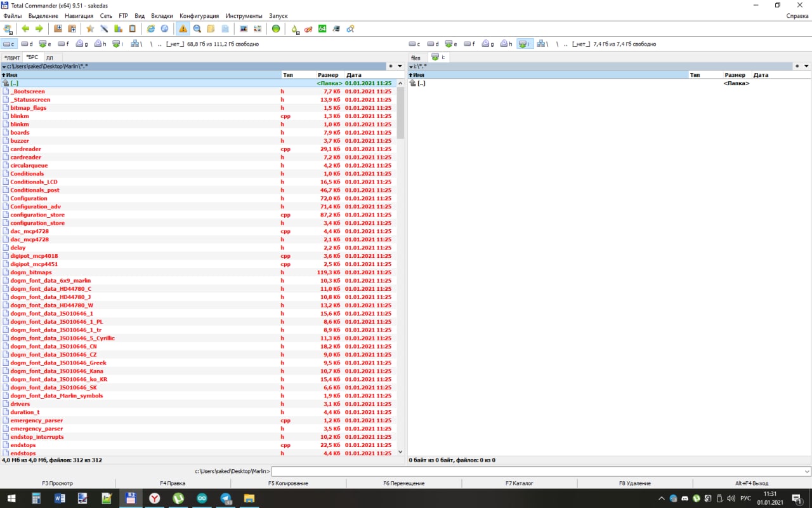Click the green back arrow toolbar icon
The width and height of the screenshot is (812, 508).
click(x=25, y=29)
